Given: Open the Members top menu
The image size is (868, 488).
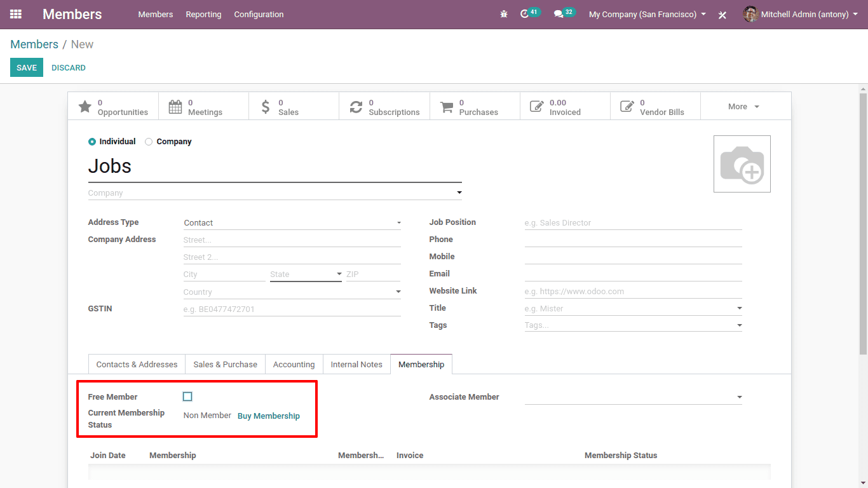Looking at the screenshot, I should [156, 14].
